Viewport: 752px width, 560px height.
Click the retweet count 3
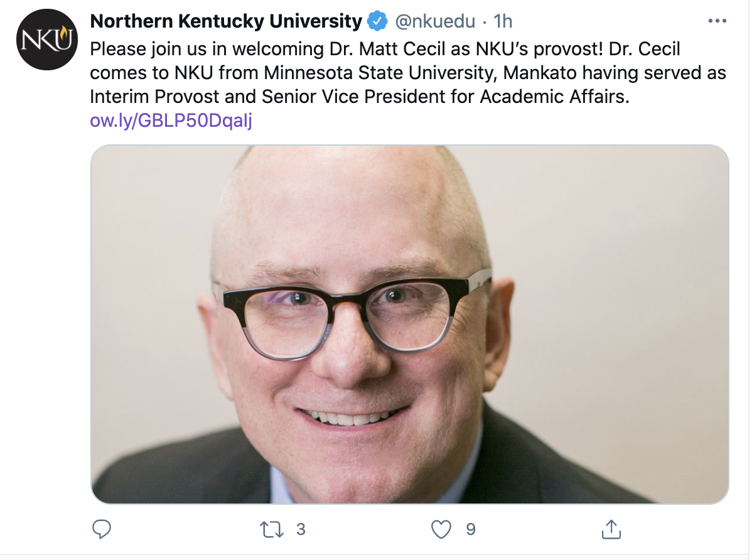(x=301, y=529)
